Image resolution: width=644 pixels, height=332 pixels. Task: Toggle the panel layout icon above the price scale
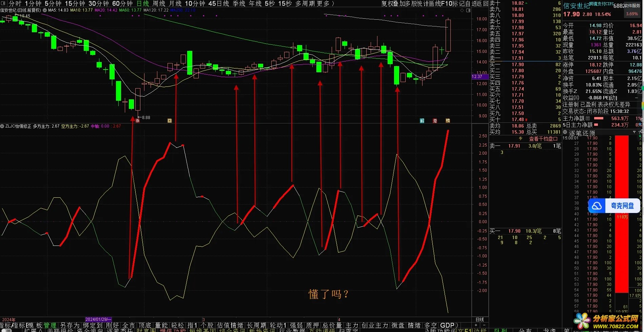click(x=468, y=10)
